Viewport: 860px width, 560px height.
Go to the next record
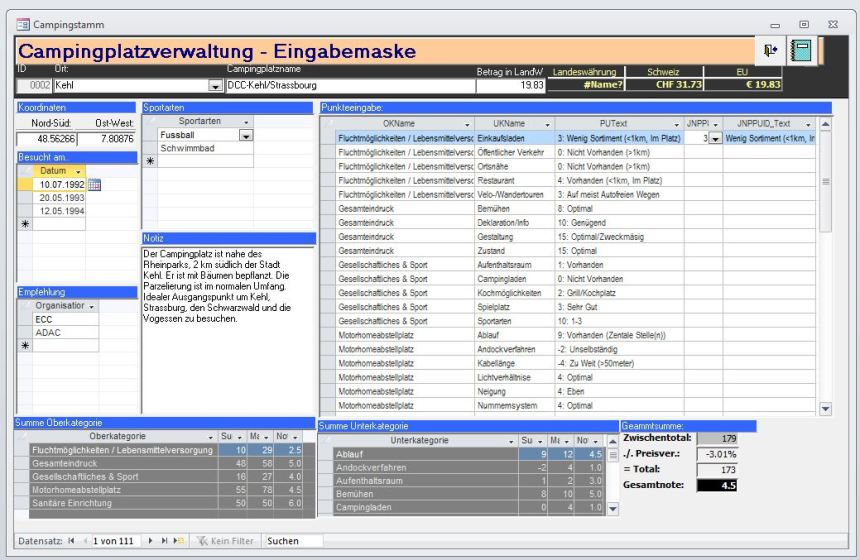[x=151, y=540]
